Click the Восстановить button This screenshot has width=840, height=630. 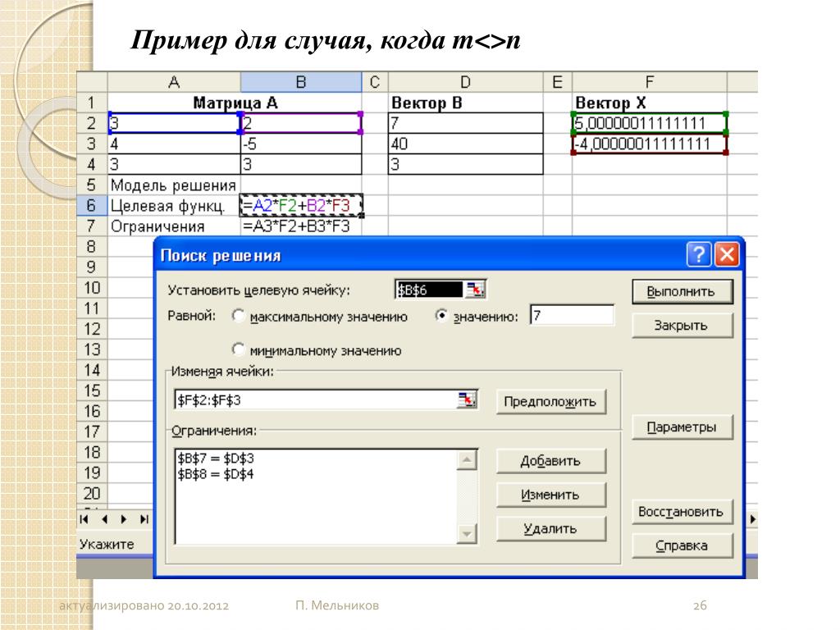pyautogui.click(x=682, y=512)
